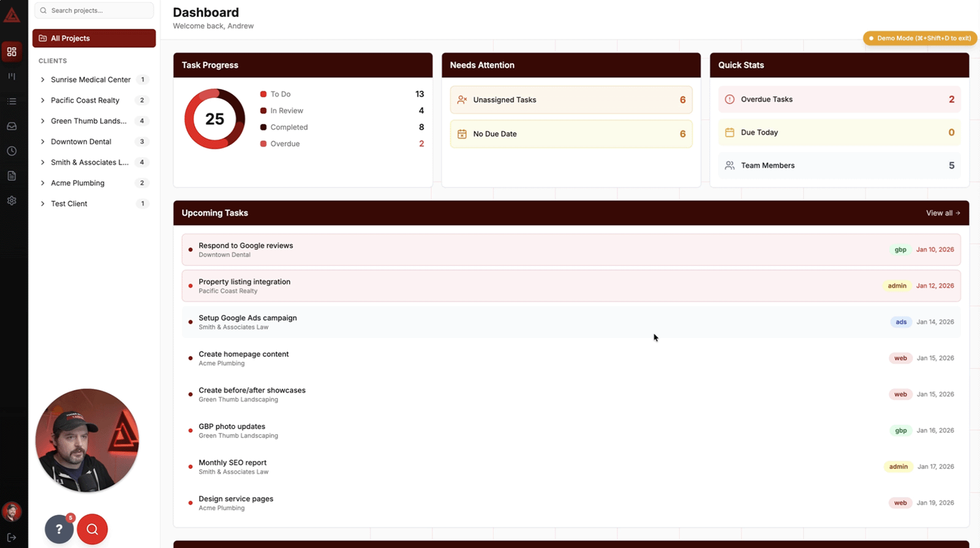Click the red floating search button
Screen dimensions: 980x548
[92, 530]
